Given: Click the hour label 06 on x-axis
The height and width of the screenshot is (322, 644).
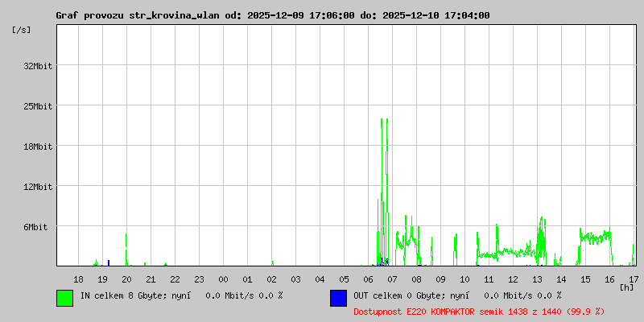Looking at the screenshot, I should 369,279.
